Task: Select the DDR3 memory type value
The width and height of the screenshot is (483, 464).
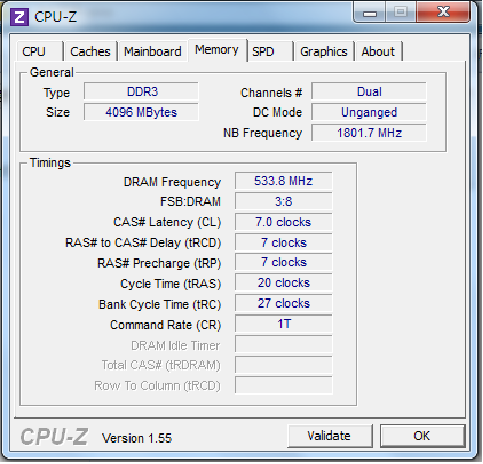Action: (x=141, y=92)
